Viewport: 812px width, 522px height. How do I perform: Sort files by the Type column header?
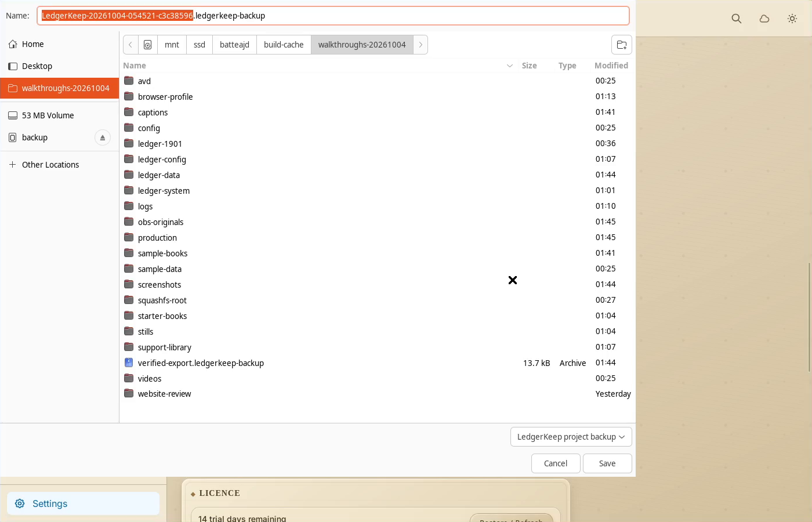tap(567, 66)
